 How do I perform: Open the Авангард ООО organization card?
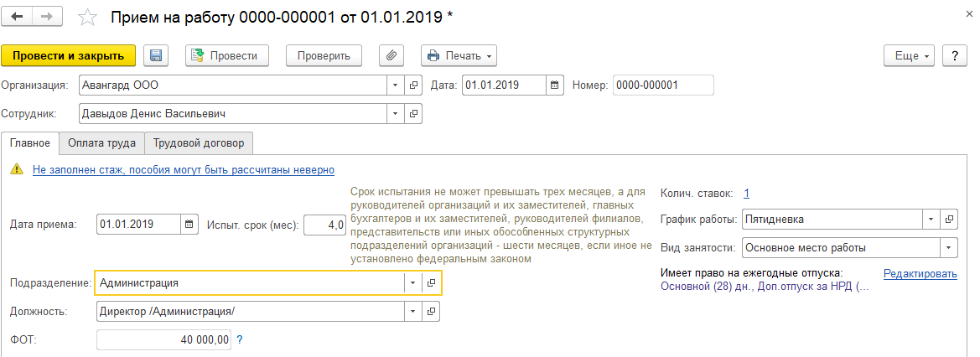pos(413,85)
